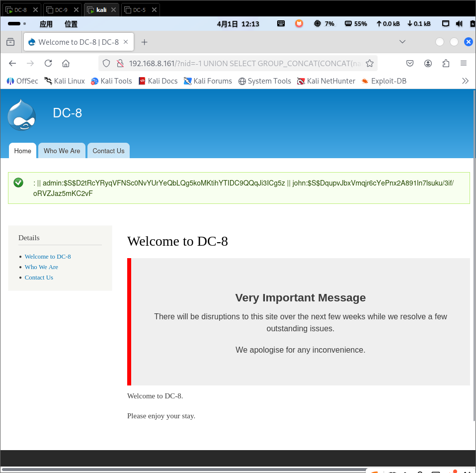Click the Save to Pocket icon
476x473 pixels.
[410, 63]
